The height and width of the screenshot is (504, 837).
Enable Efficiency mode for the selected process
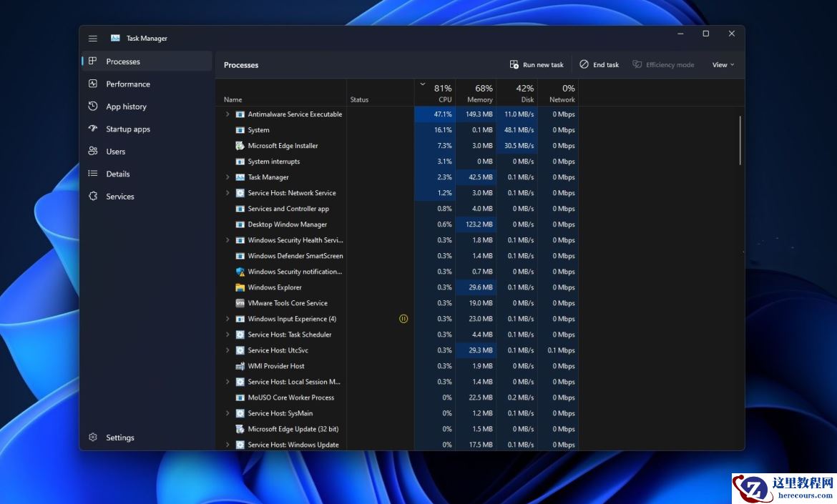(663, 64)
